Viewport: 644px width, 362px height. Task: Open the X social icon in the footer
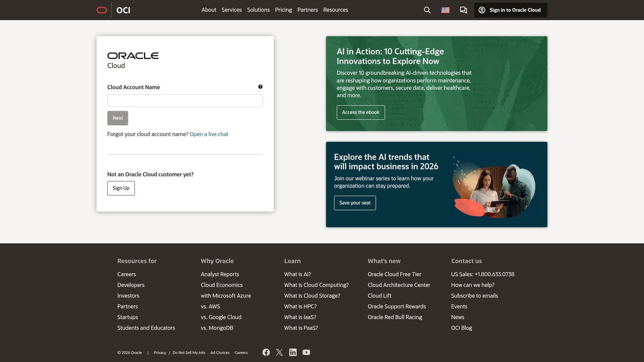pos(279,352)
